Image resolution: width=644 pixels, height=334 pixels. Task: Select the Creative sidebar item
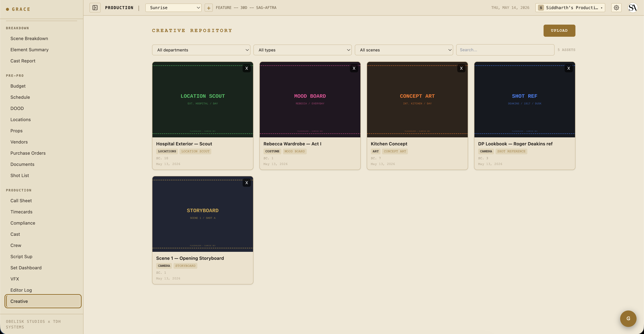click(x=43, y=301)
